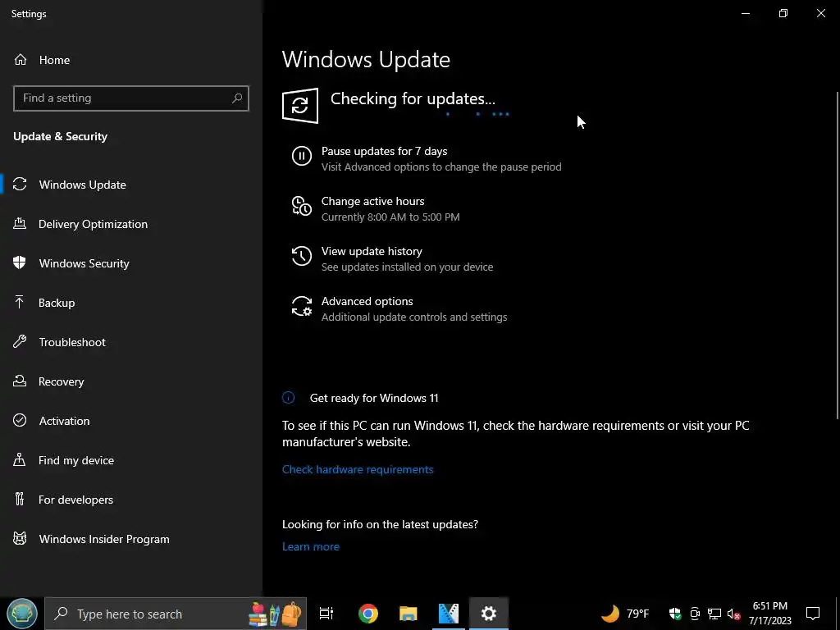Go to Home in Settings sidebar
This screenshot has height=630, width=840.
[x=131, y=59]
